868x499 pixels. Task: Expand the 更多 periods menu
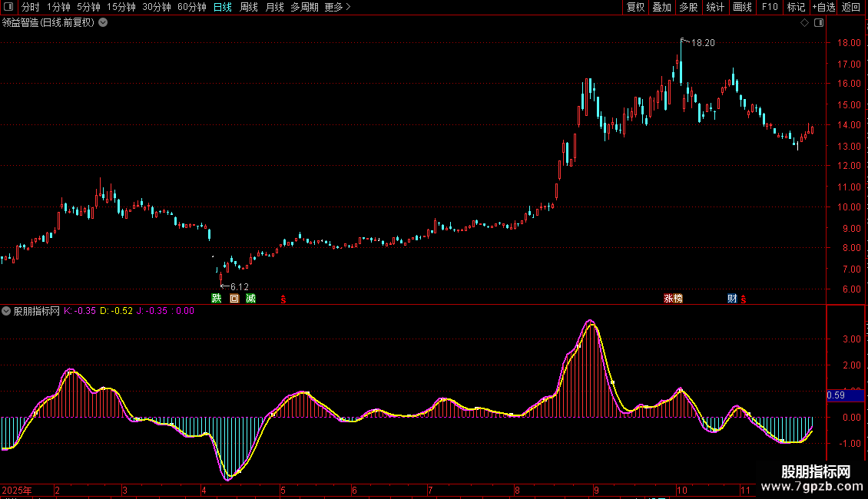point(337,8)
